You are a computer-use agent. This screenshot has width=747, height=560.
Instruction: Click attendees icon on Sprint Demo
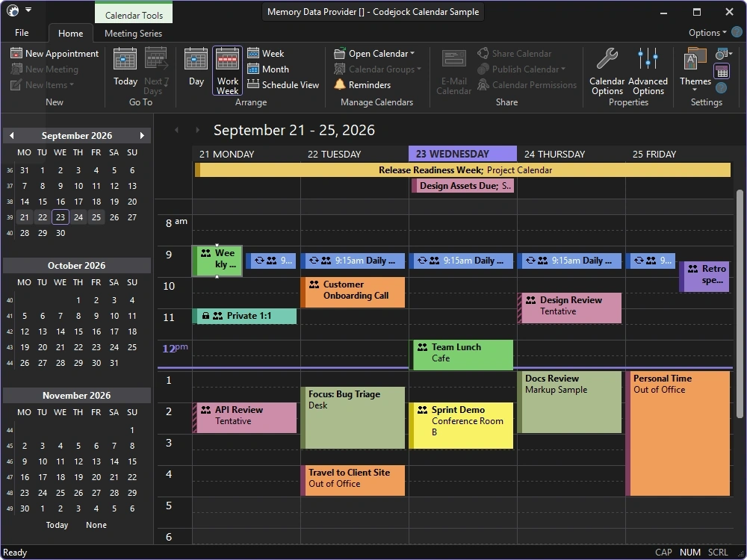(423, 410)
